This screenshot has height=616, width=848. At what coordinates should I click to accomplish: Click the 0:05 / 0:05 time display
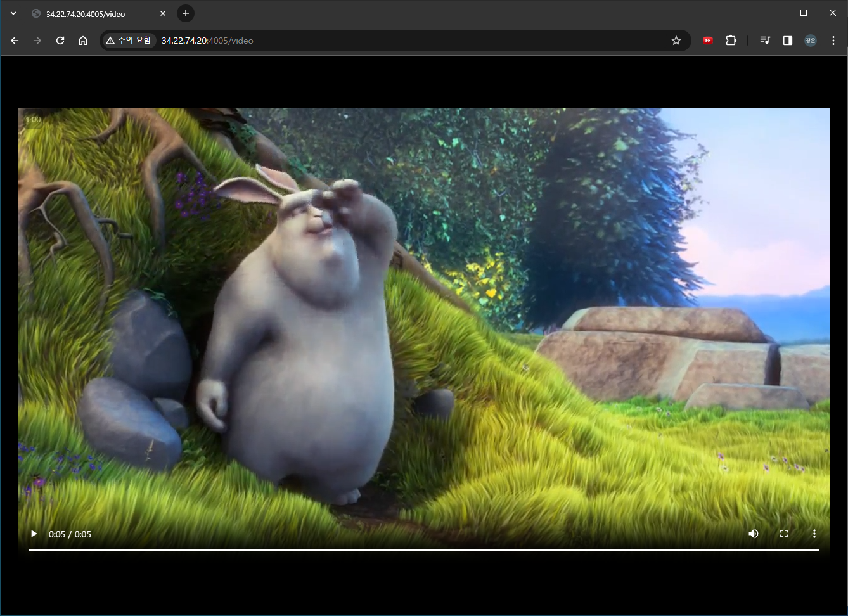click(x=70, y=534)
